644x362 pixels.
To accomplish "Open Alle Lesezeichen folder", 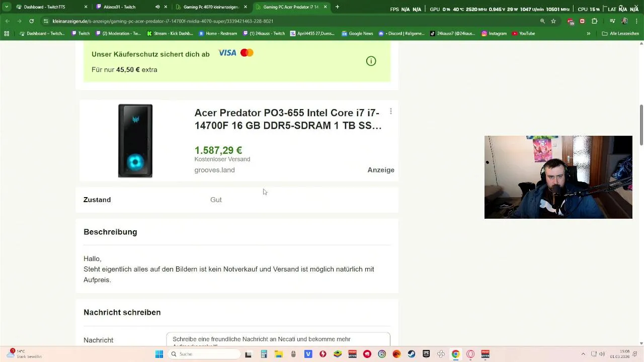I will (620, 34).
